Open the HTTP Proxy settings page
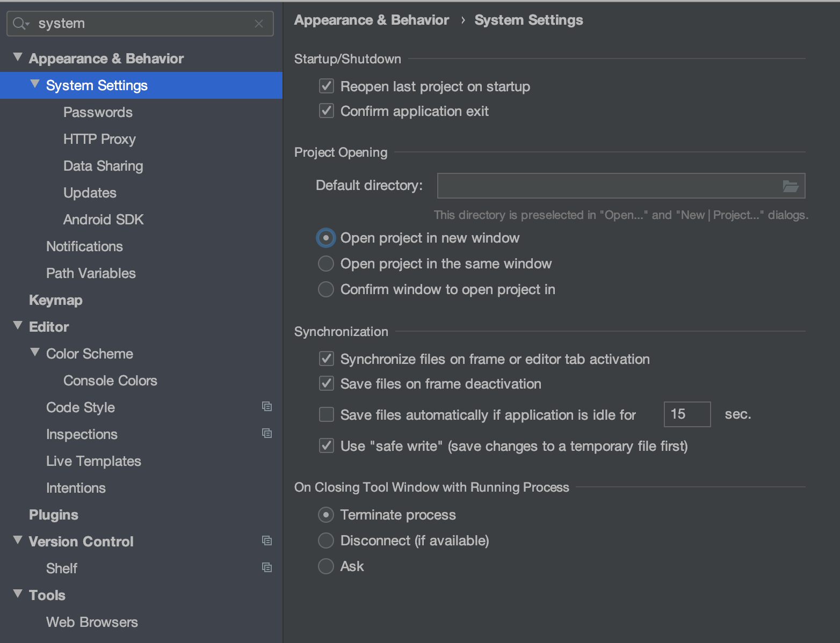The width and height of the screenshot is (840, 643). (99, 139)
